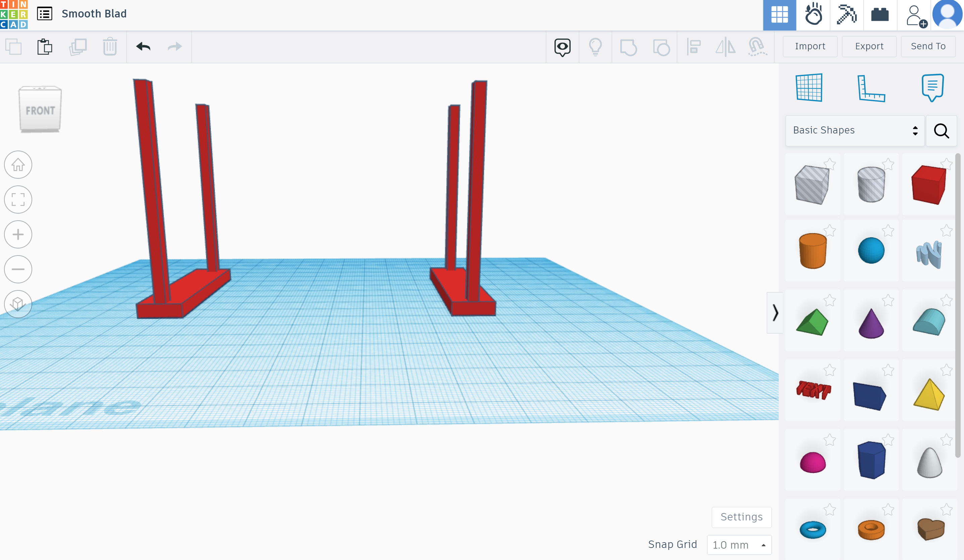This screenshot has width=964, height=560.
Task: Click the Export button
Action: pos(869,46)
